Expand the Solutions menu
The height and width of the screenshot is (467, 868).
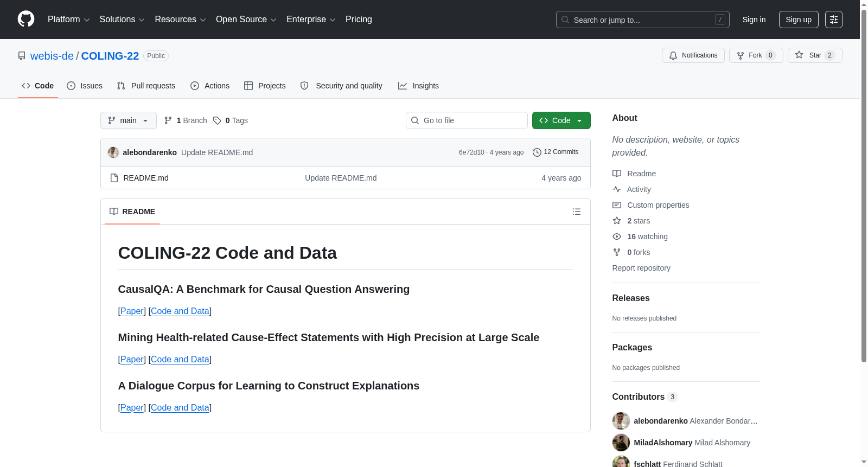click(x=122, y=20)
